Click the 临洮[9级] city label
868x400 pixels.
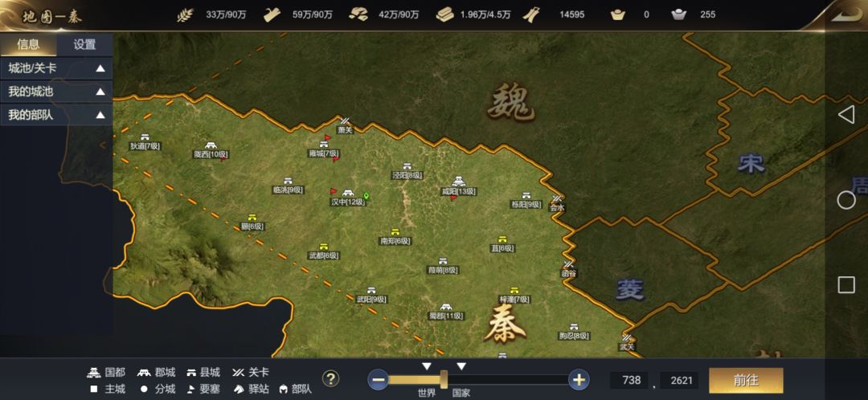click(288, 190)
